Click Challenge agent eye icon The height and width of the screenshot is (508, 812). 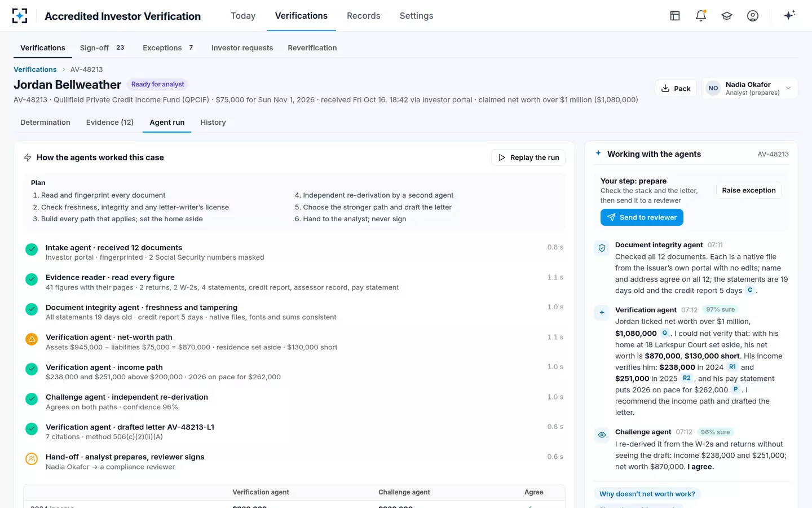602,435
